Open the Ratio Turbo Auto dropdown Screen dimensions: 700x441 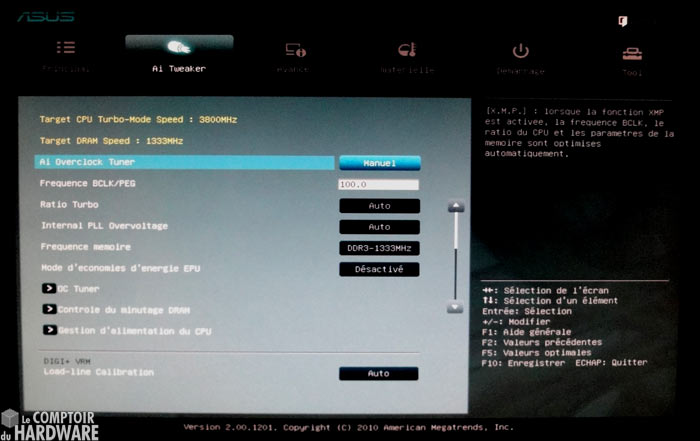[379, 205]
